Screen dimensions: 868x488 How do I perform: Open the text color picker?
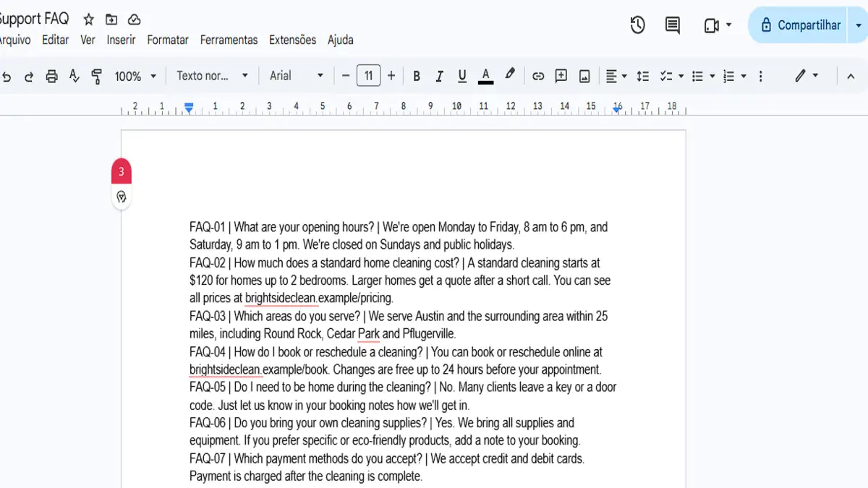pyautogui.click(x=486, y=76)
